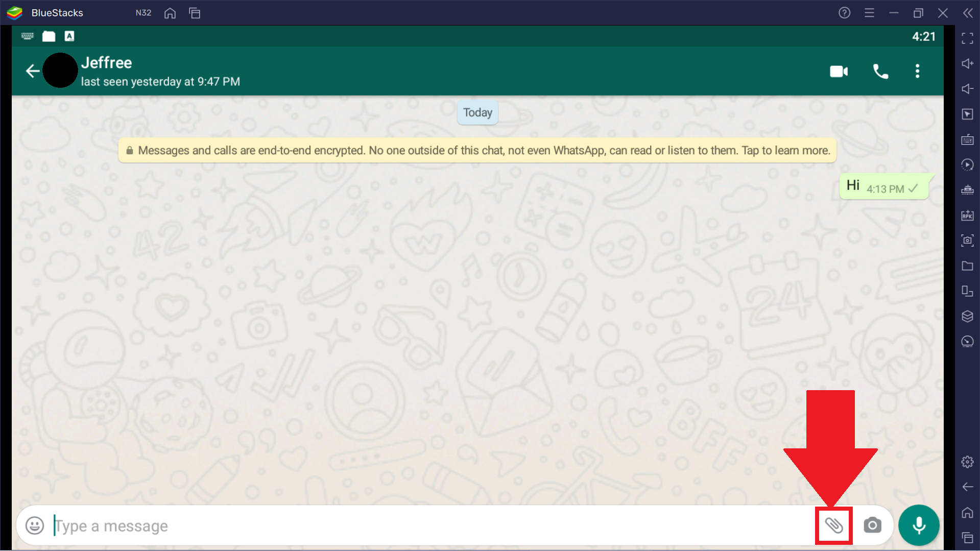Select the Hi message bubble
Image resolution: width=980 pixels, height=551 pixels.
point(885,186)
